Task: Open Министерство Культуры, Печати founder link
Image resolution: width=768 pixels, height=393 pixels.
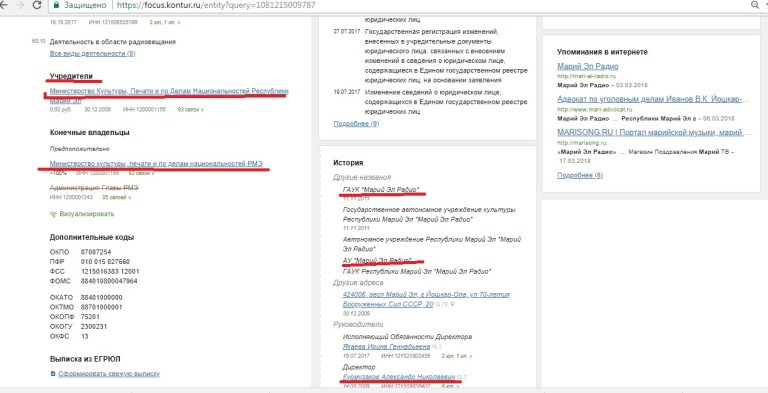Action: click(x=169, y=95)
